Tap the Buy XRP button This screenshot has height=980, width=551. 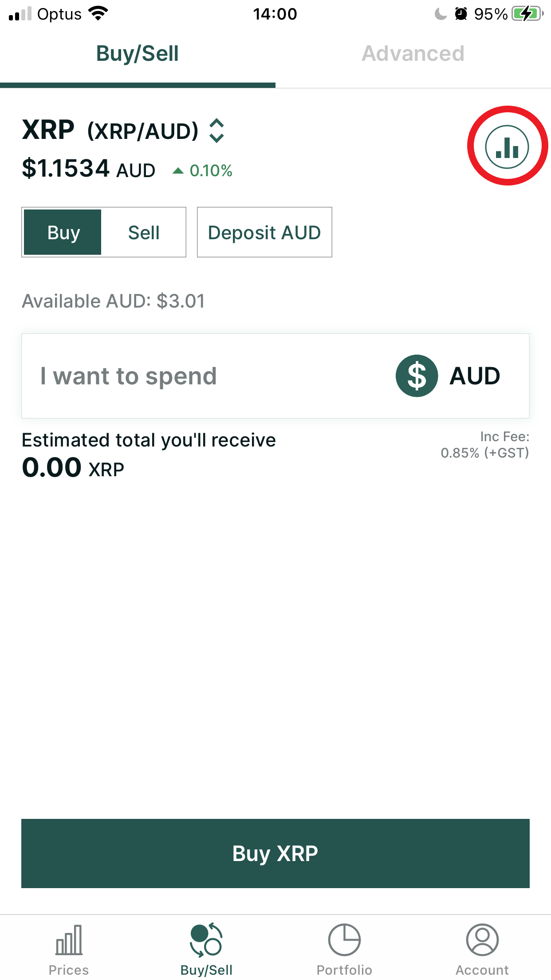point(275,854)
